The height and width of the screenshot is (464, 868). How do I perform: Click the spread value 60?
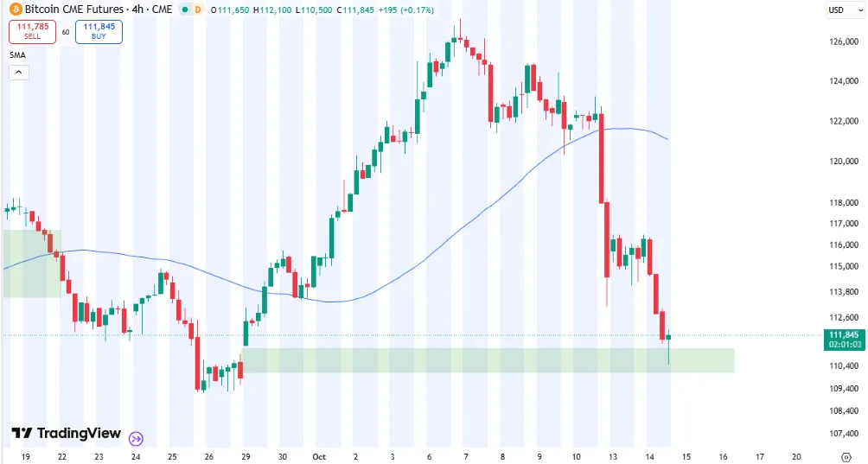click(x=66, y=32)
